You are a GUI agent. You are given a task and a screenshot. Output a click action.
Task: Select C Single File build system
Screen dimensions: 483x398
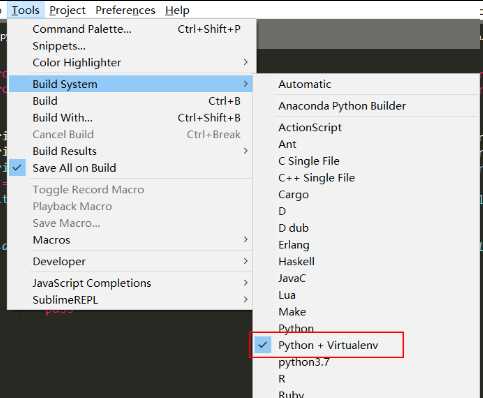[x=367, y=161]
